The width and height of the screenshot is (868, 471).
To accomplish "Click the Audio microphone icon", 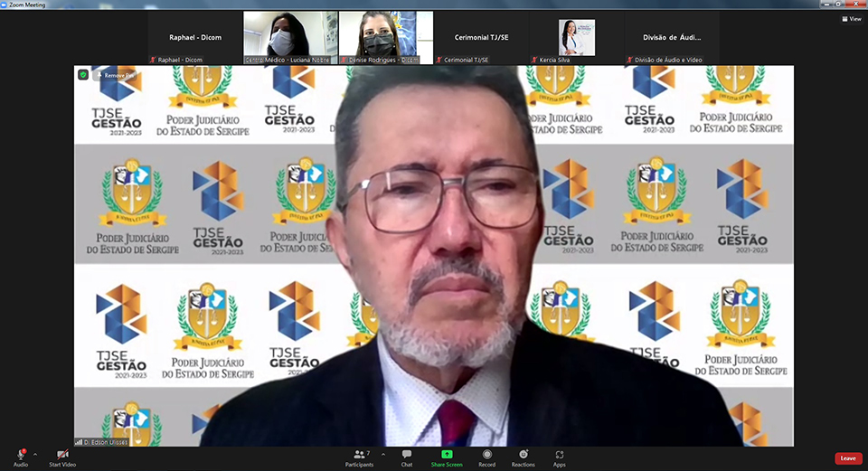I will [20, 454].
